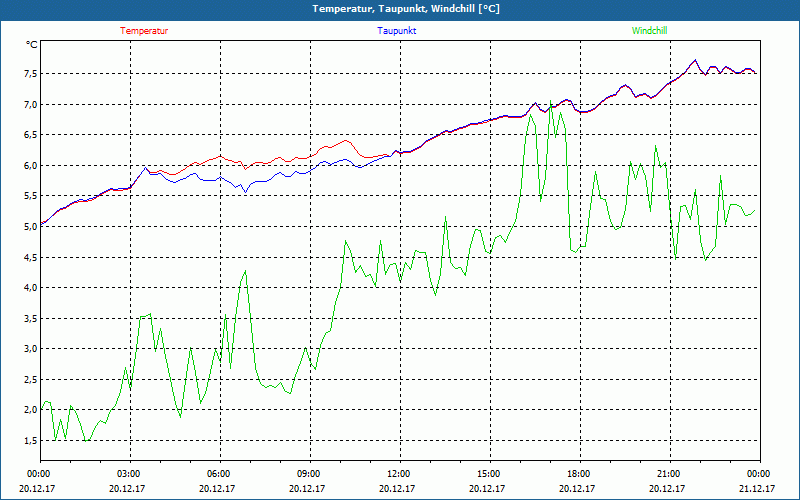Click the 21.12.17 date label
Image resolution: width=800 pixels, height=500 pixels.
click(x=757, y=488)
